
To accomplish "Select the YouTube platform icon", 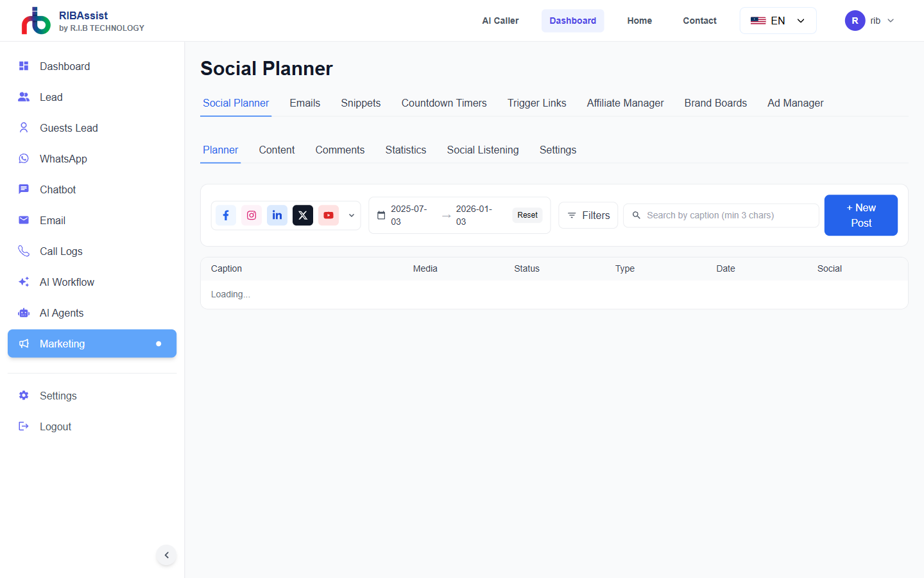I will tap(328, 215).
